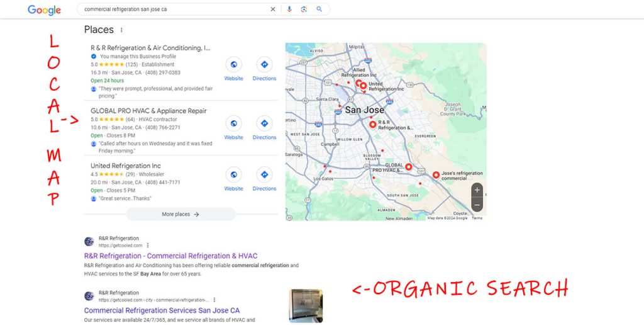
Task: Open three-dot menu beside getcooled.com first result
Action: point(148,246)
